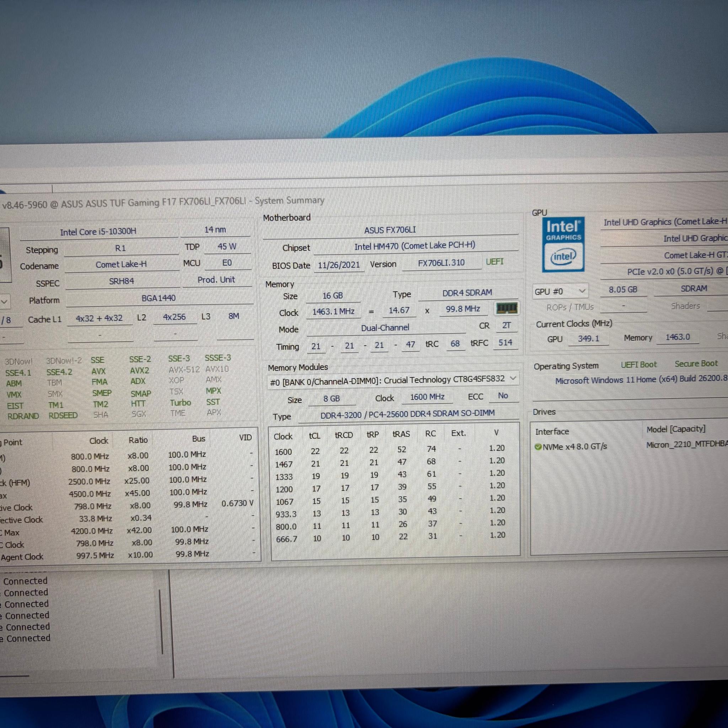Click the ECC value No

(x=503, y=396)
